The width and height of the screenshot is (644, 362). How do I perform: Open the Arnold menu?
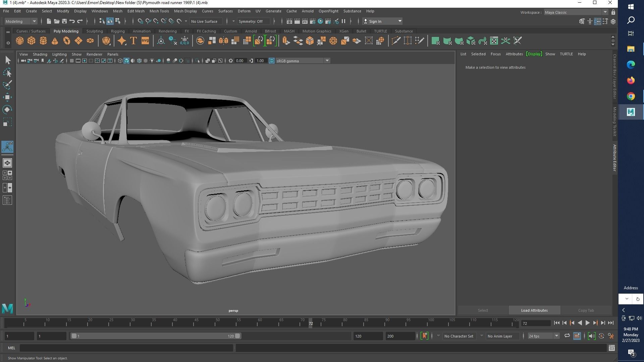click(x=307, y=11)
